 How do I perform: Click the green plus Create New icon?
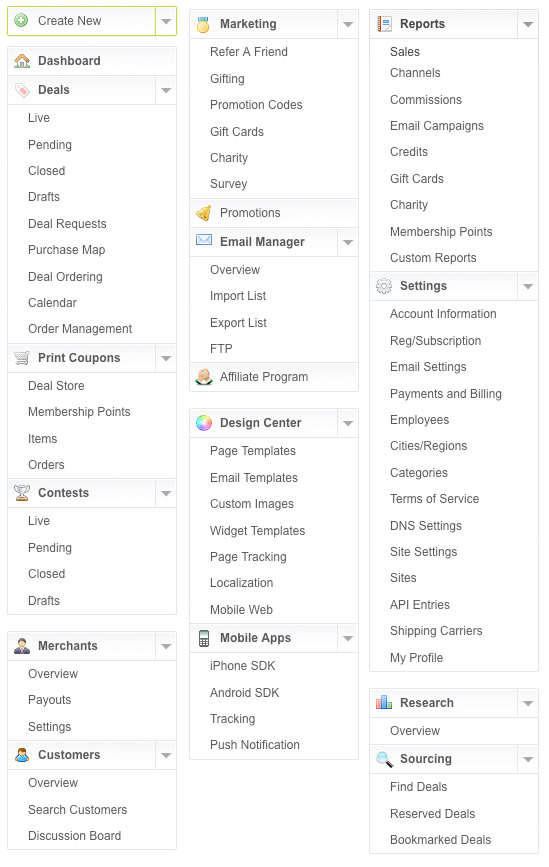(22, 20)
